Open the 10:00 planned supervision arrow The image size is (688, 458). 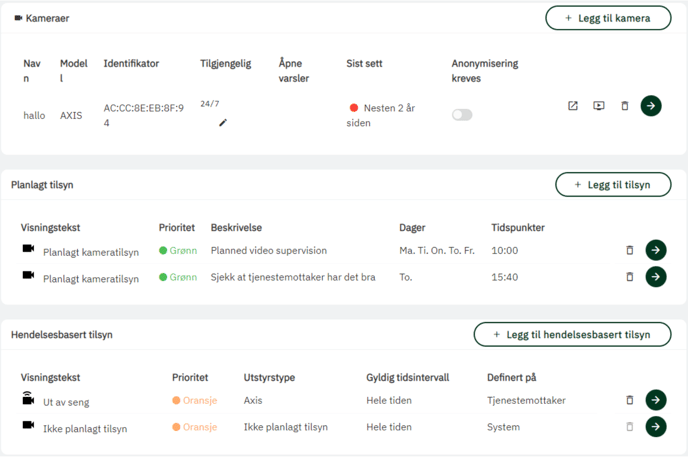point(656,250)
